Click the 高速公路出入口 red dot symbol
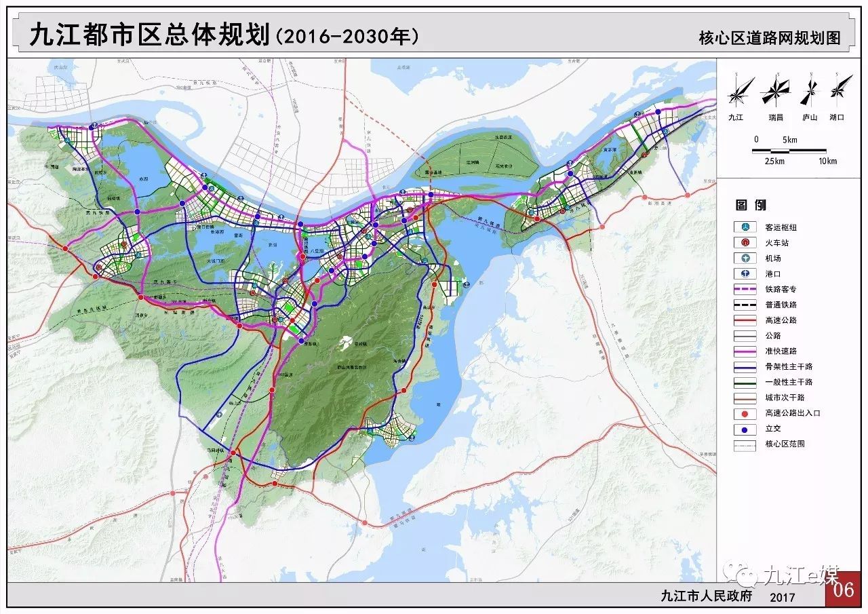Viewport: 868px width, 614px height. (x=745, y=413)
